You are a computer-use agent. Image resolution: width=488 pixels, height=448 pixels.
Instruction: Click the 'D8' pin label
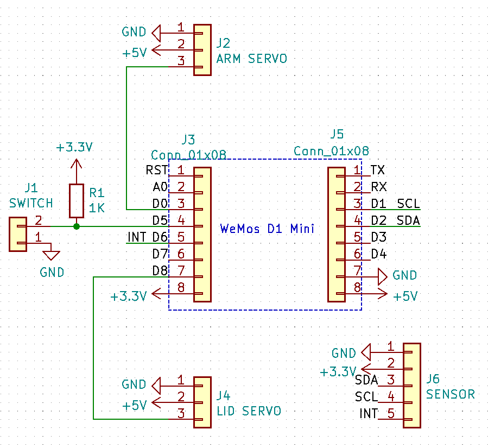click(x=160, y=270)
